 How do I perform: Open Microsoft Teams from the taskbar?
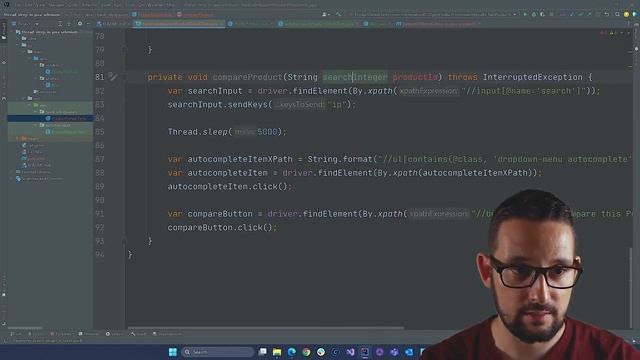(394, 352)
